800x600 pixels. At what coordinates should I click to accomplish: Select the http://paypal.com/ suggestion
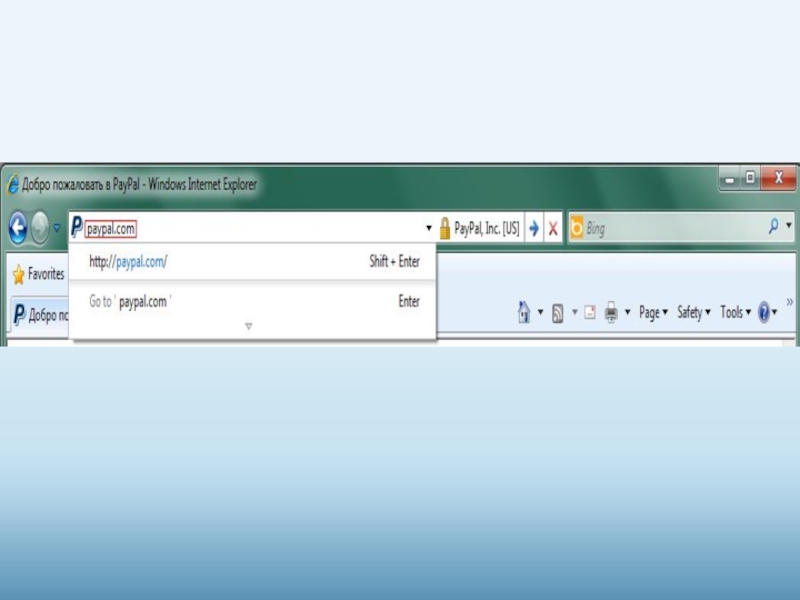click(x=253, y=262)
